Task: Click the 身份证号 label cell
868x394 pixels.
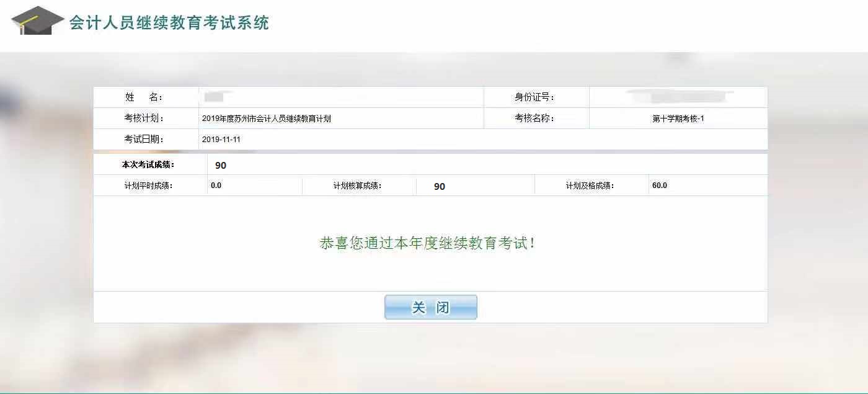Action: (x=534, y=97)
